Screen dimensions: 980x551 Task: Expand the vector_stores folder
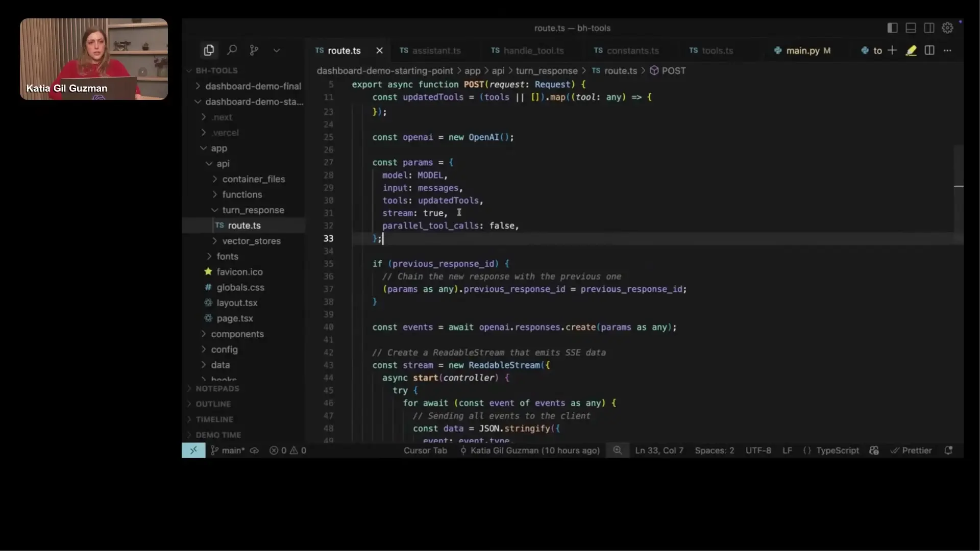(x=251, y=241)
